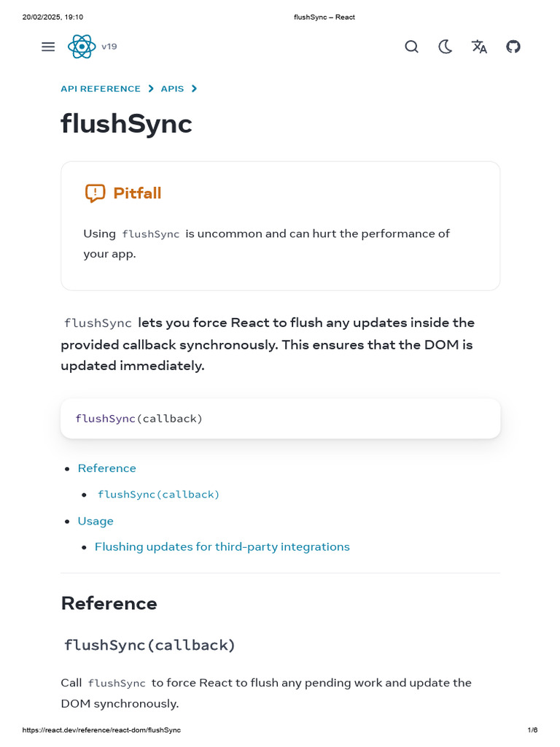Viewport: 560px width, 747px height.
Task: Open Flushing updates for third-party integrations
Action: point(222,547)
